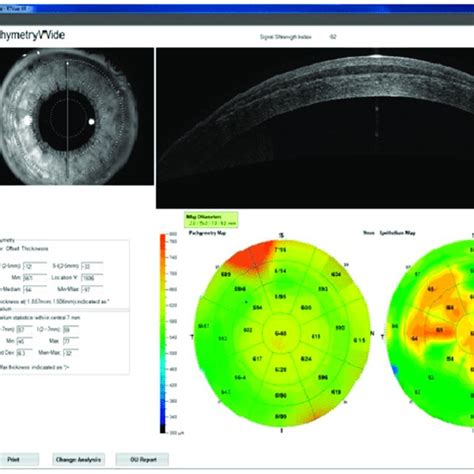Click the Pachymetry map value 617
Image resolution: width=474 pixels, height=474 pixels.
pyautogui.click(x=257, y=359)
